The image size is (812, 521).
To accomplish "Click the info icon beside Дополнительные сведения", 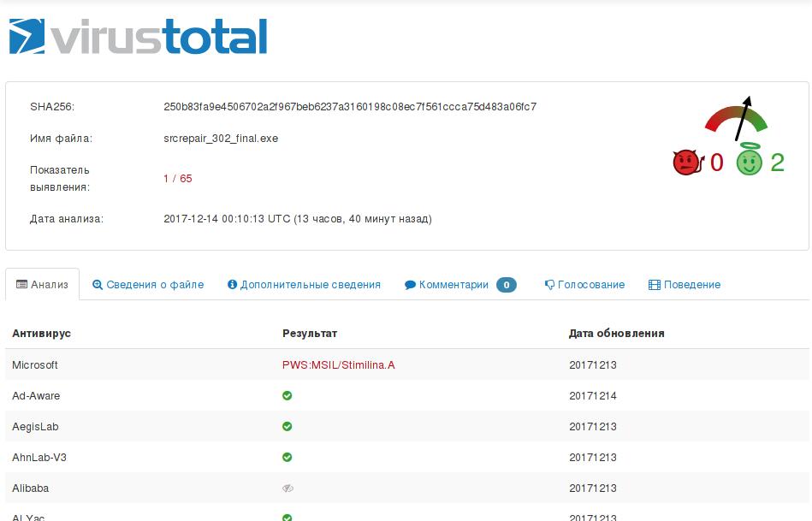I will pos(231,284).
